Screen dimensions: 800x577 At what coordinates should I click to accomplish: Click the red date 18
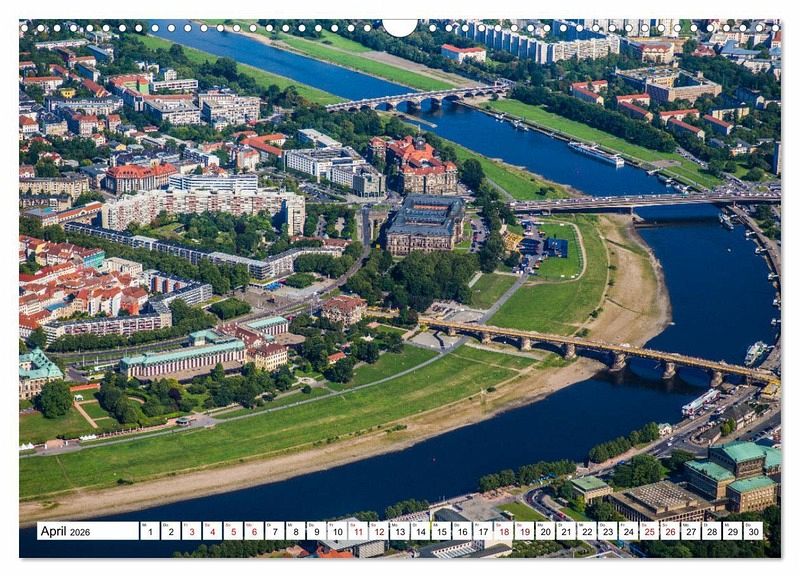(x=504, y=531)
